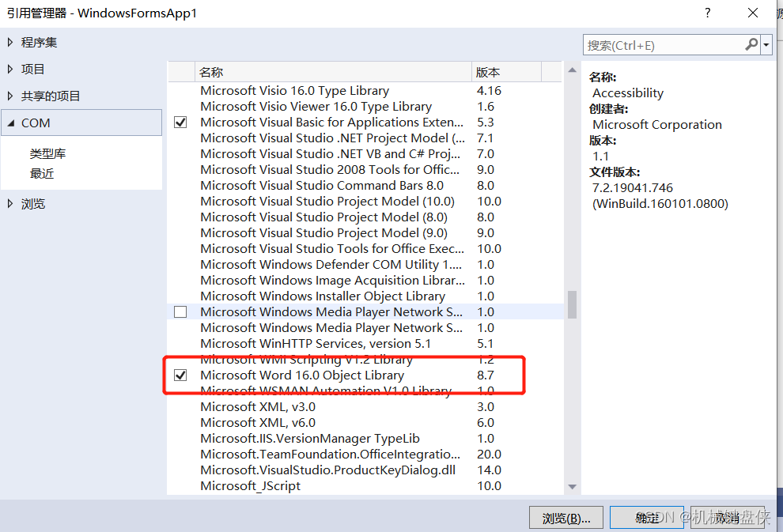Screen dimensions: 783x532
Task: Click the 确定 button
Action: click(647, 518)
